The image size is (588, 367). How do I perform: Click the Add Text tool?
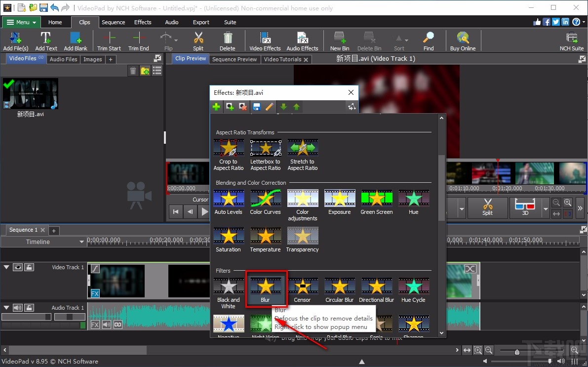[x=46, y=41]
